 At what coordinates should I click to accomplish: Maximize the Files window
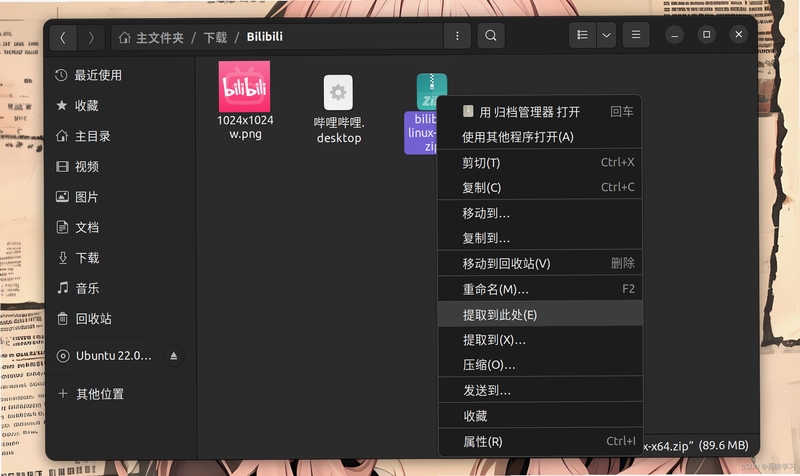coord(707,35)
